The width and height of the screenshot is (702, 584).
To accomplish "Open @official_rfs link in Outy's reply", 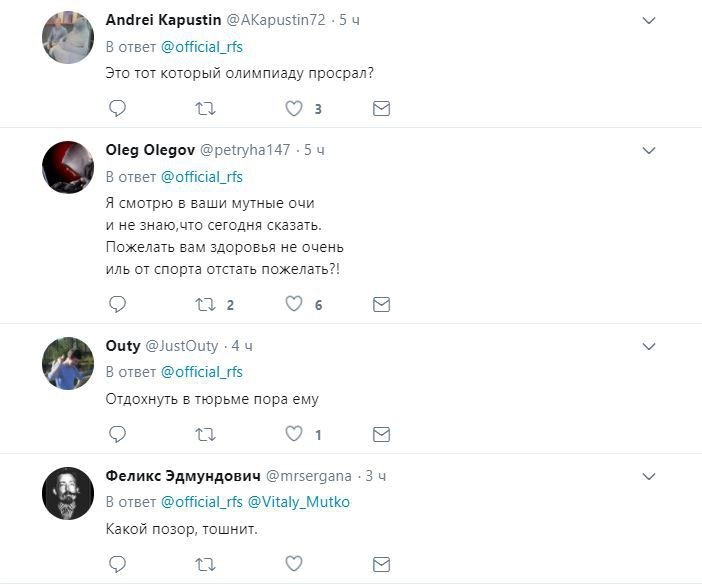I will click(x=202, y=371).
